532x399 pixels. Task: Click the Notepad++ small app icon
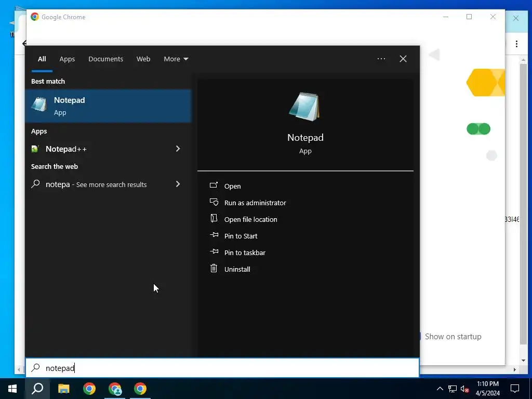[x=35, y=149]
